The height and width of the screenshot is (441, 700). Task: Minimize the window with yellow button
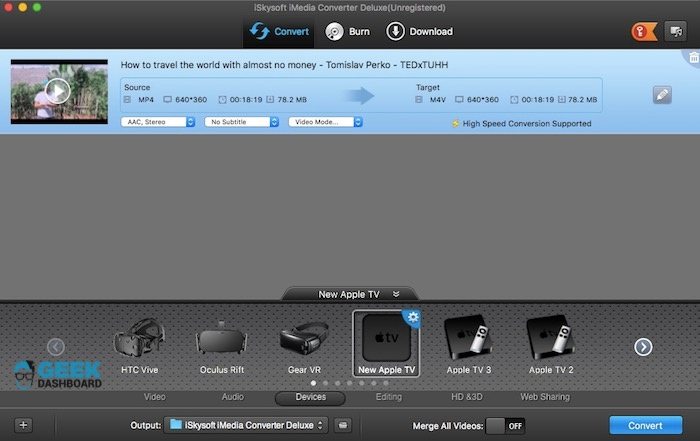tap(22, 7)
